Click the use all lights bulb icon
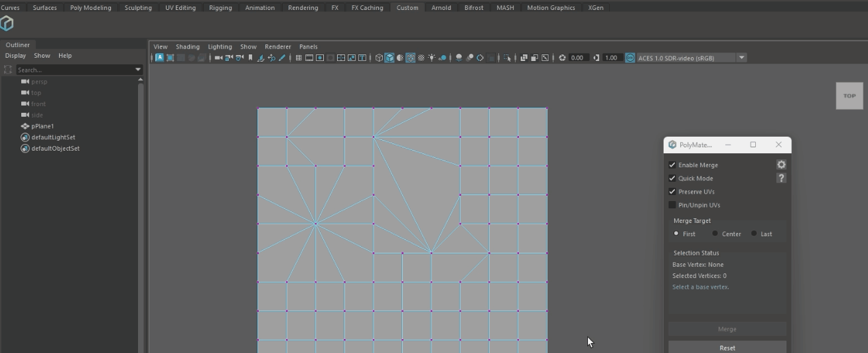The width and height of the screenshot is (868, 353). [x=431, y=58]
